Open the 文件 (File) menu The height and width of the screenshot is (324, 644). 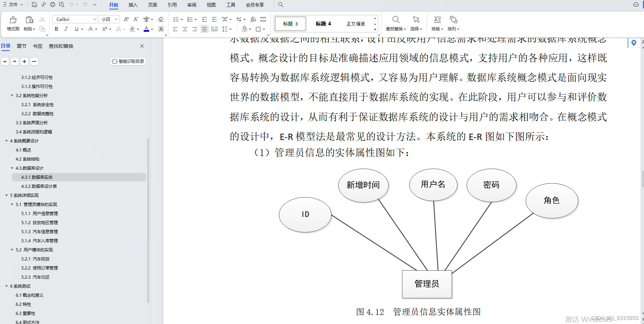13,5
